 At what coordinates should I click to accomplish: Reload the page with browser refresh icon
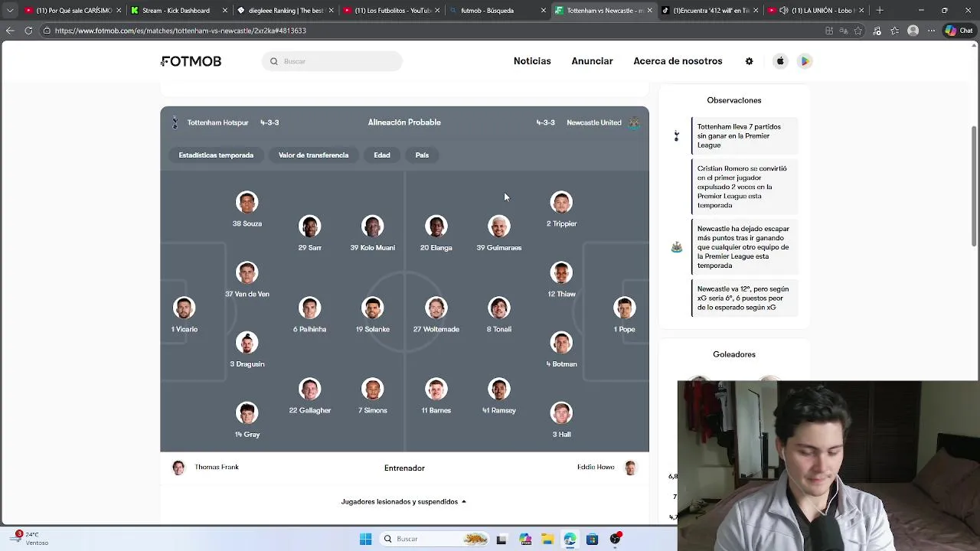tap(28, 31)
